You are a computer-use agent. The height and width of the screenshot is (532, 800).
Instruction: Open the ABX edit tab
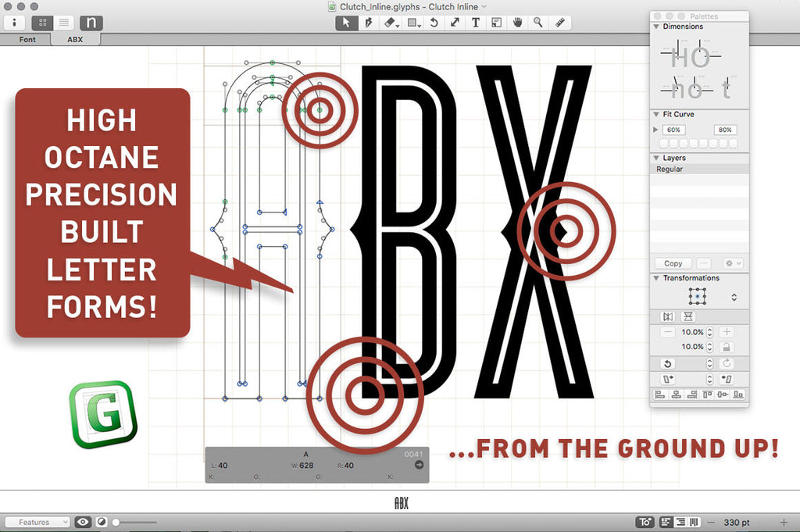pyautogui.click(x=75, y=39)
